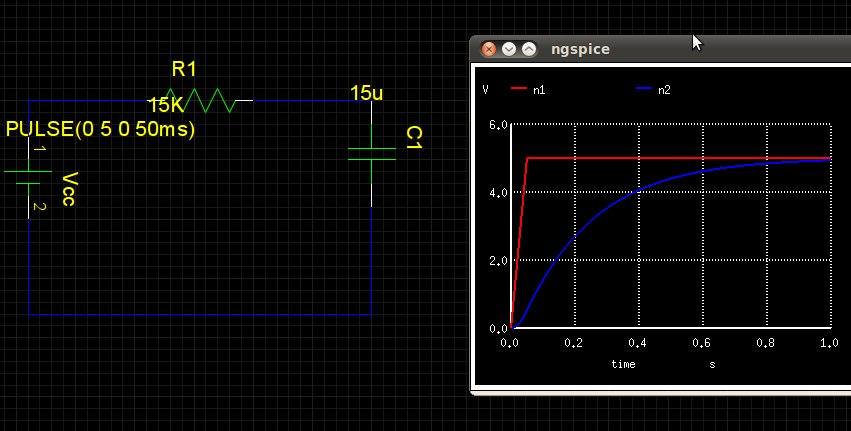
Task: Click pin 2 of the Vcc source
Action: 39,207
